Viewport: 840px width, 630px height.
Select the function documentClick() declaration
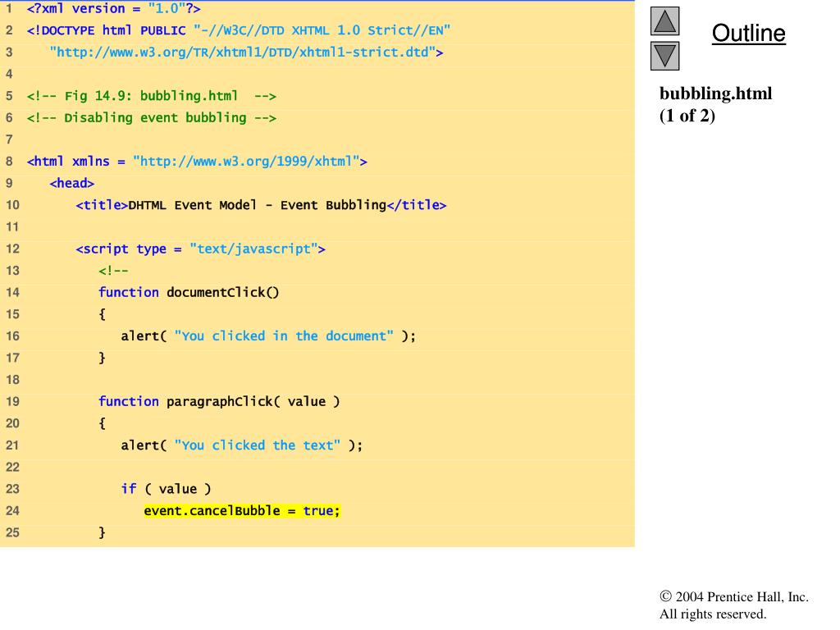(189, 292)
